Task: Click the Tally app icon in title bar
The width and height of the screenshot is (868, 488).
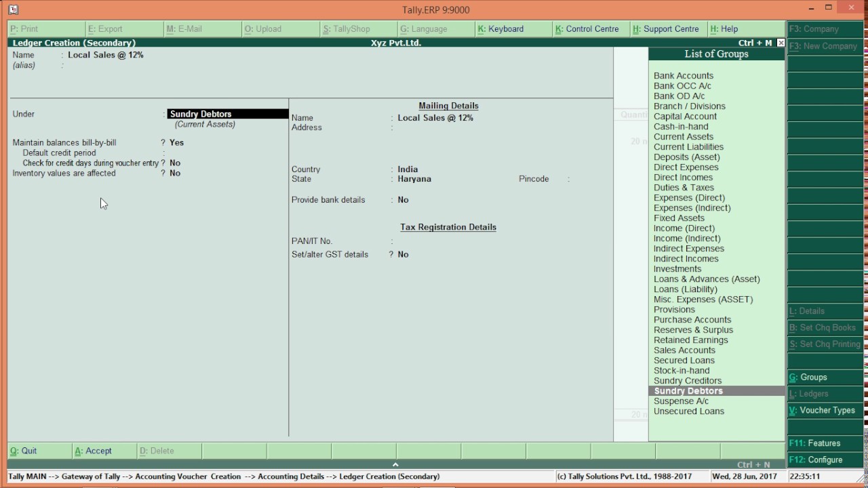Action: coord(13,9)
